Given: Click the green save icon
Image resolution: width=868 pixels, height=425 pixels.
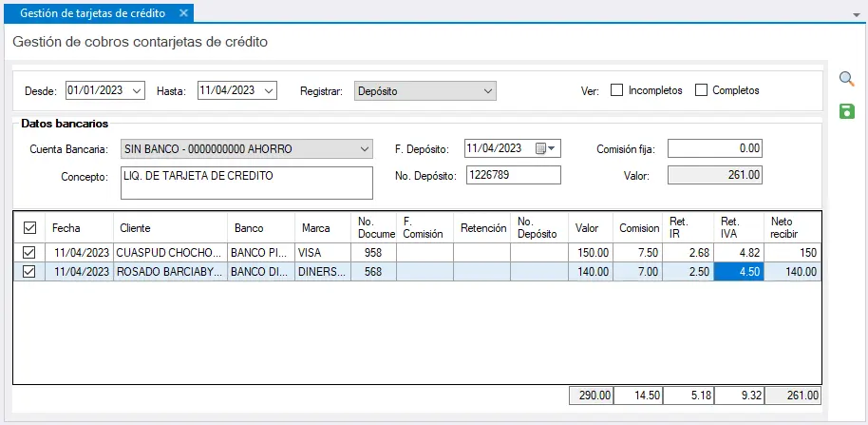Looking at the screenshot, I should 847,111.
